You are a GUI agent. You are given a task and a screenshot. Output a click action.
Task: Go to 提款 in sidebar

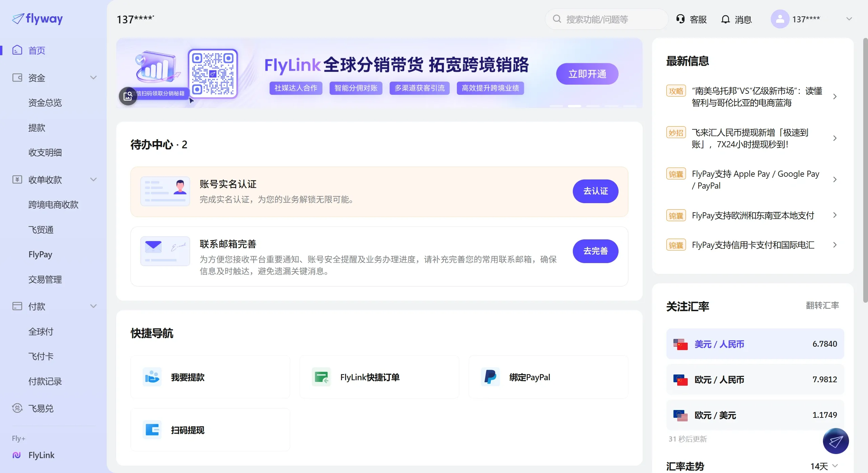37,128
